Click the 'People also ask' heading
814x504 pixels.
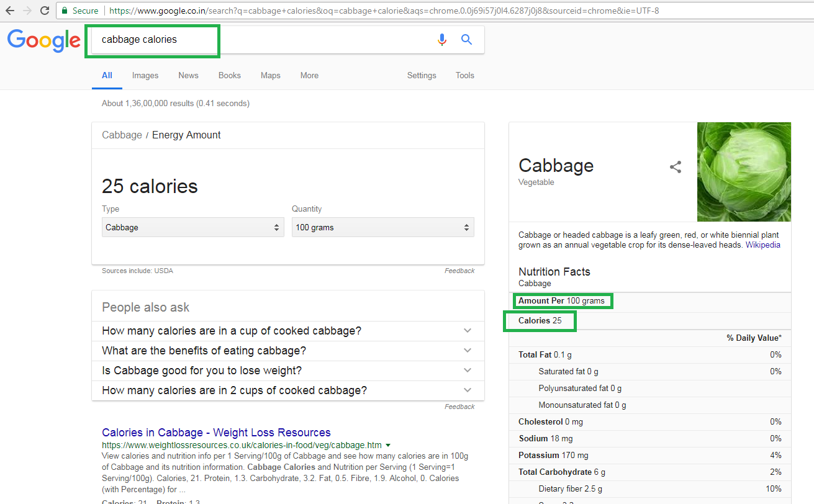pyautogui.click(x=146, y=307)
